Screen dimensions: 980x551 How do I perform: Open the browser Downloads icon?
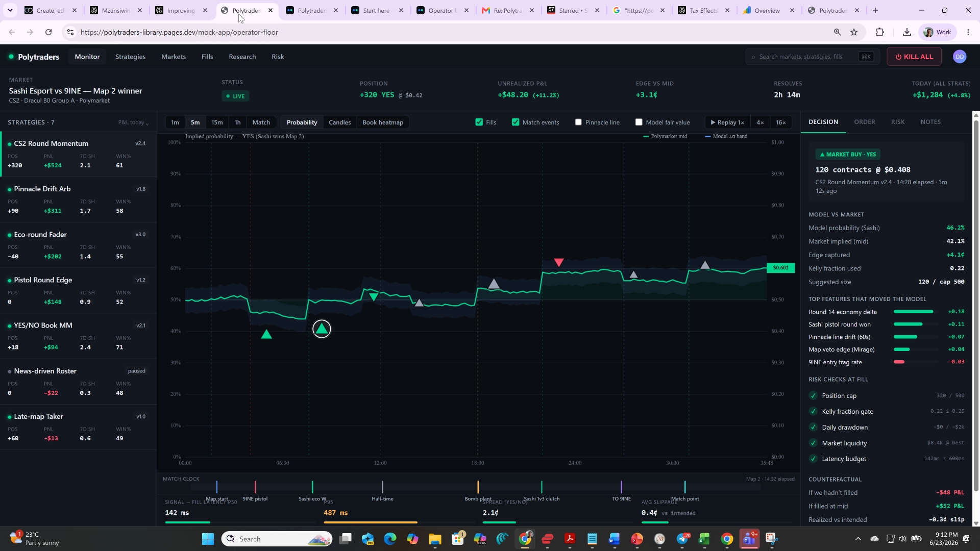point(906,32)
